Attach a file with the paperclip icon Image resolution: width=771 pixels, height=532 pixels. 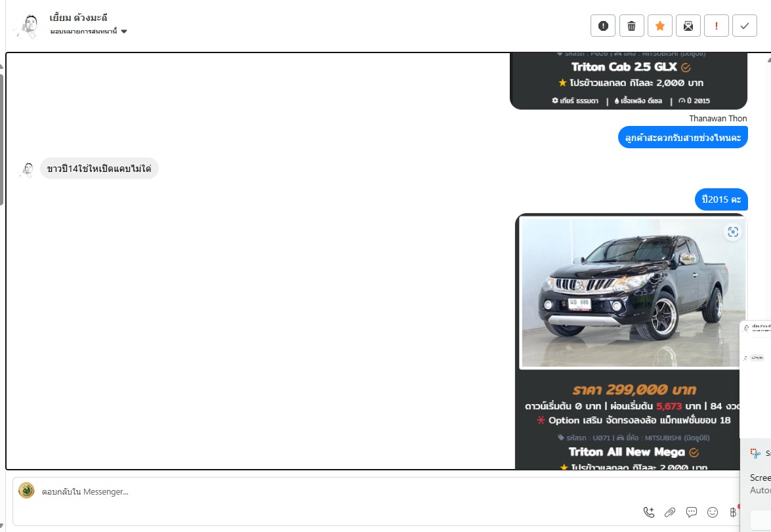pos(670,512)
